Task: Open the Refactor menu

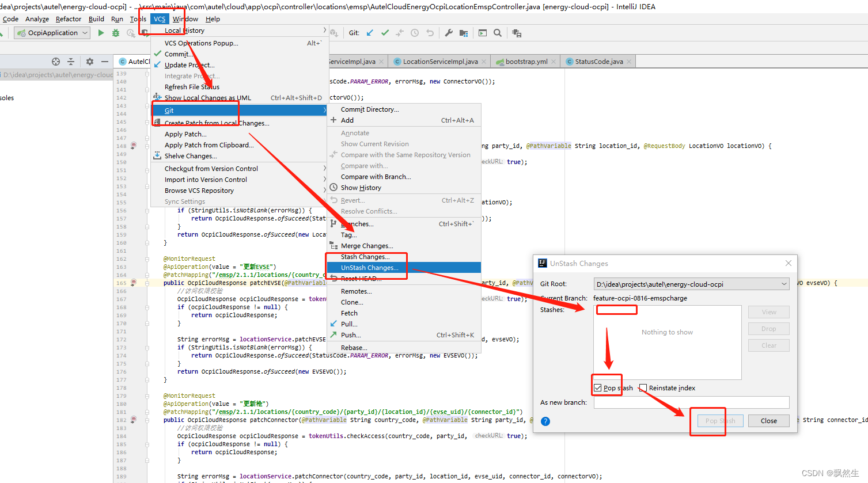Action: coord(69,19)
